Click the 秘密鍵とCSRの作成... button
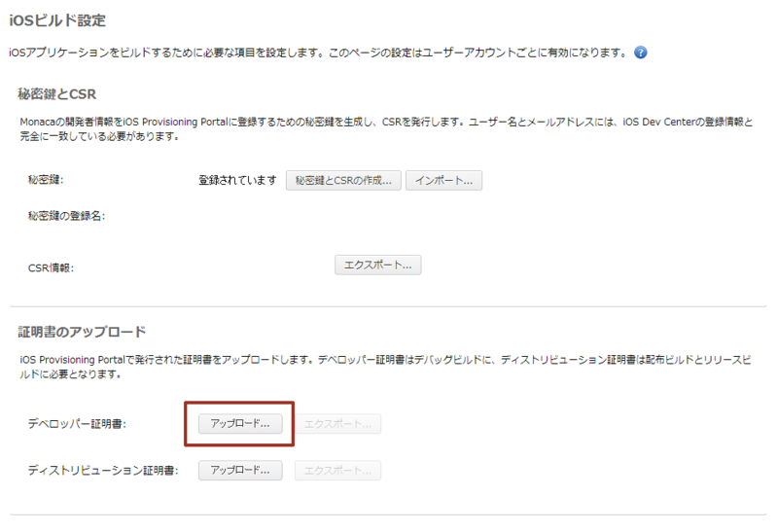Viewport: 778px width, 532px height. click(343, 181)
